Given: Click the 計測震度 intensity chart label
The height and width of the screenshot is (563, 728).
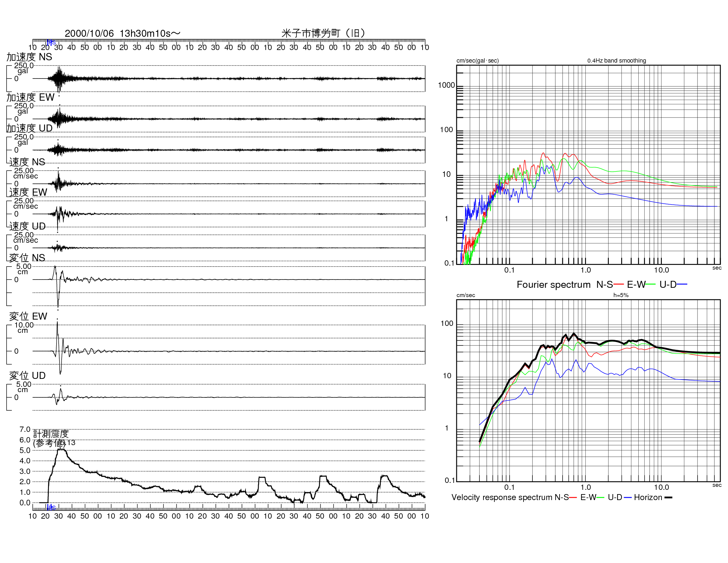Looking at the screenshot, I should pos(51,434).
